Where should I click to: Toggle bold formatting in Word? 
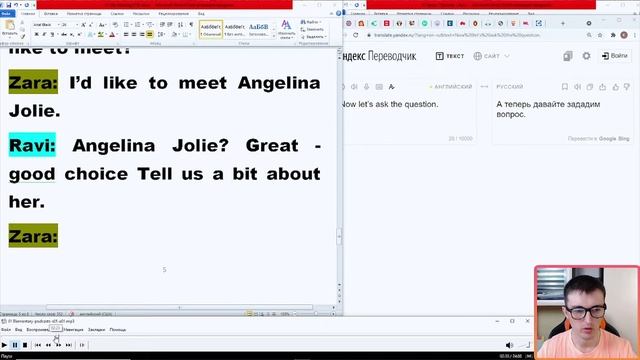(36, 34)
